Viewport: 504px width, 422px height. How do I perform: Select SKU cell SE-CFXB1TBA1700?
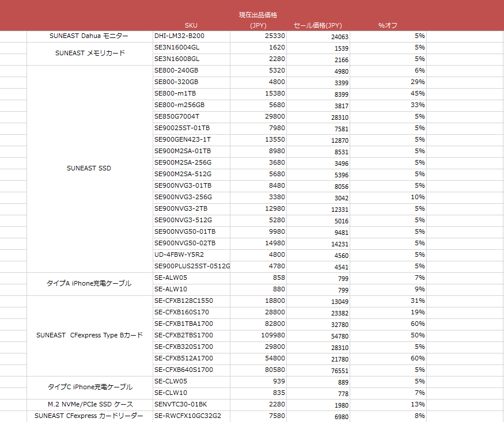click(192, 324)
